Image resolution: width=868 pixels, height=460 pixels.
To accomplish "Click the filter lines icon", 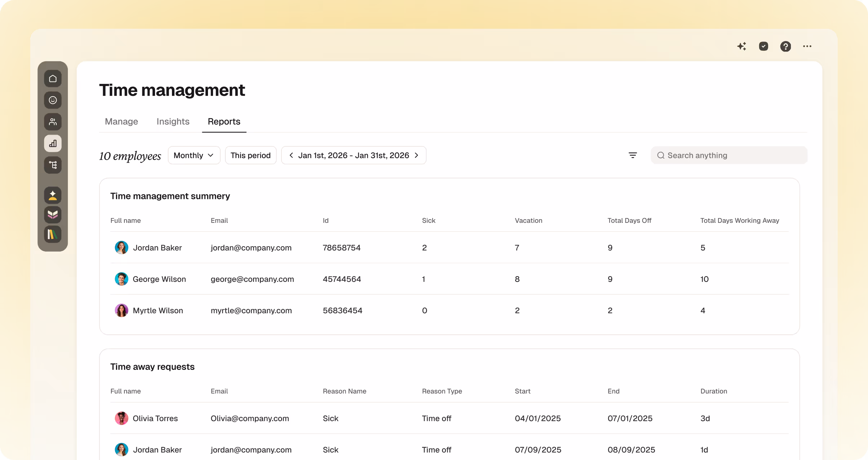I will click(x=633, y=155).
